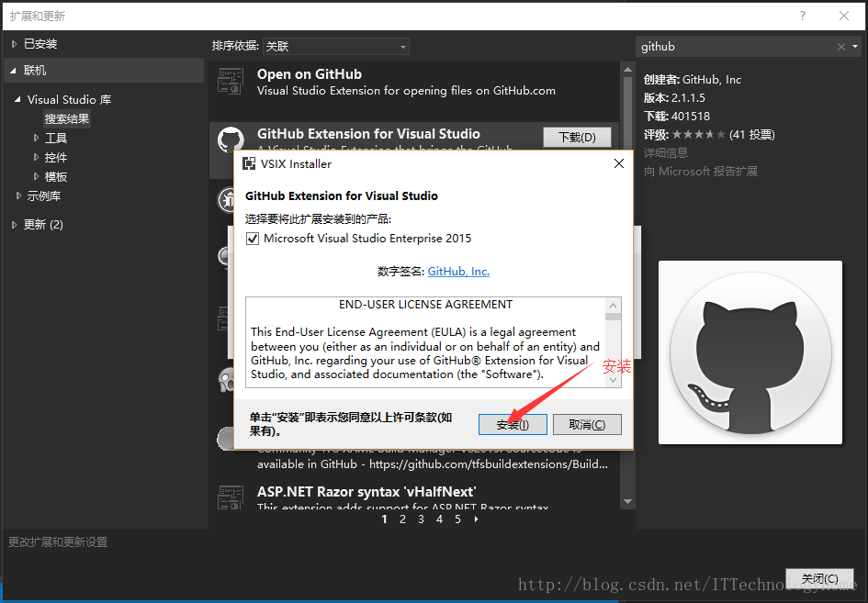
Task: Click the github search input field
Action: 737,47
